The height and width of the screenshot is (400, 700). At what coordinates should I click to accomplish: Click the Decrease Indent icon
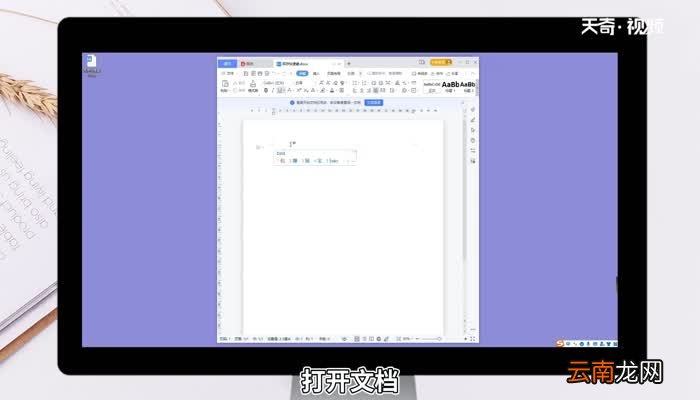tap(374, 83)
